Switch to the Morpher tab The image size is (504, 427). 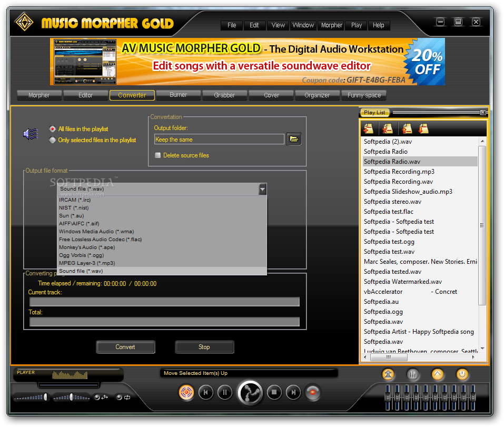(x=39, y=95)
